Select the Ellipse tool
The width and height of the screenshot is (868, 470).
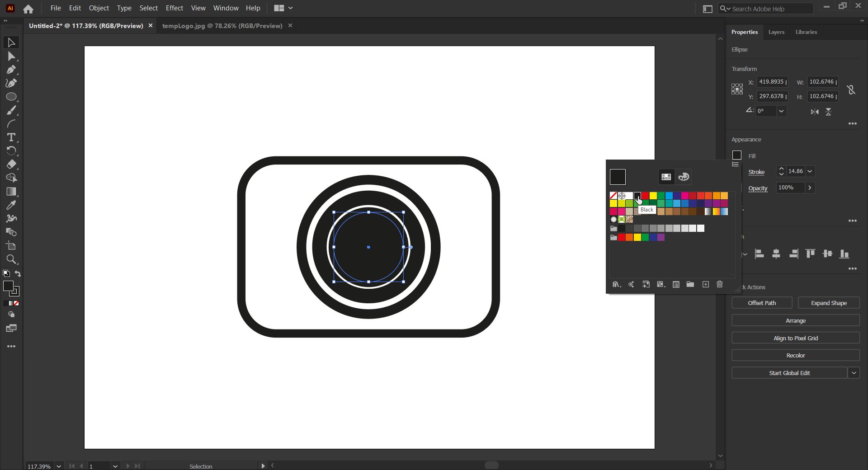pyautogui.click(x=11, y=97)
